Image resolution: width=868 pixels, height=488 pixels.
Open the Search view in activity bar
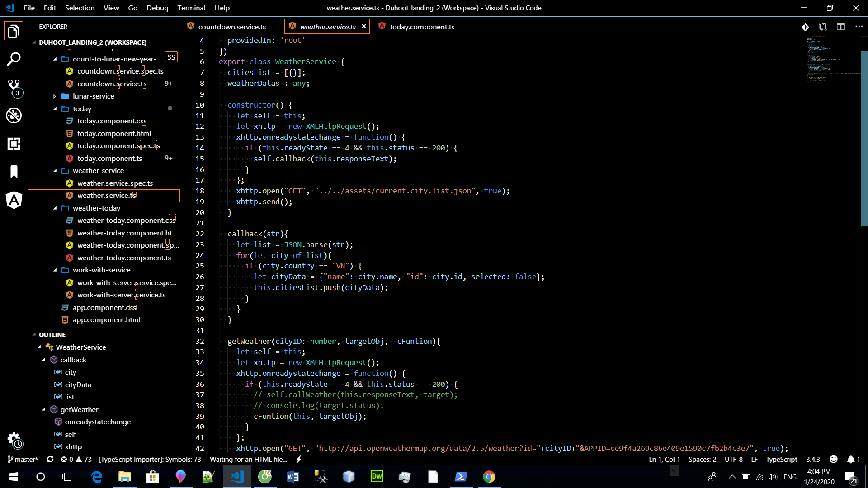tap(14, 59)
